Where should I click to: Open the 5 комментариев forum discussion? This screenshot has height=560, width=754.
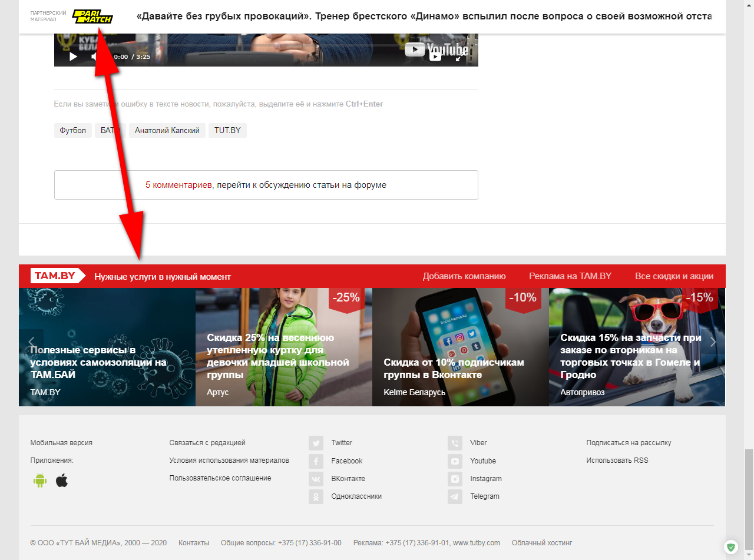(x=266, y=185)
